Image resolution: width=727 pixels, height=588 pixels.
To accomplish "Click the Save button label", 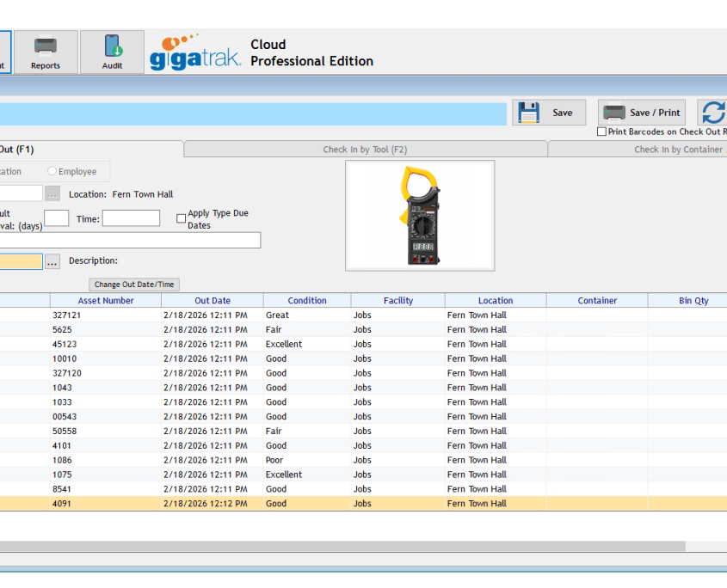I will point(563,113).
